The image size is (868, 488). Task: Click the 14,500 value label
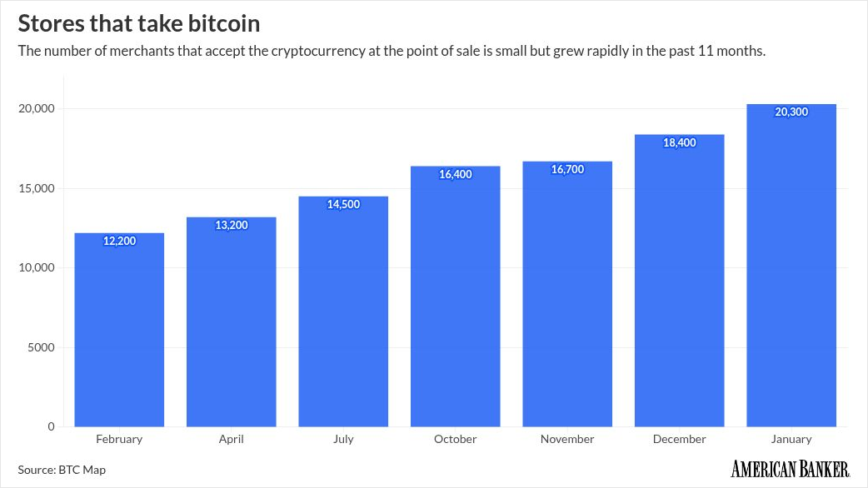click(x=343, y=205)
